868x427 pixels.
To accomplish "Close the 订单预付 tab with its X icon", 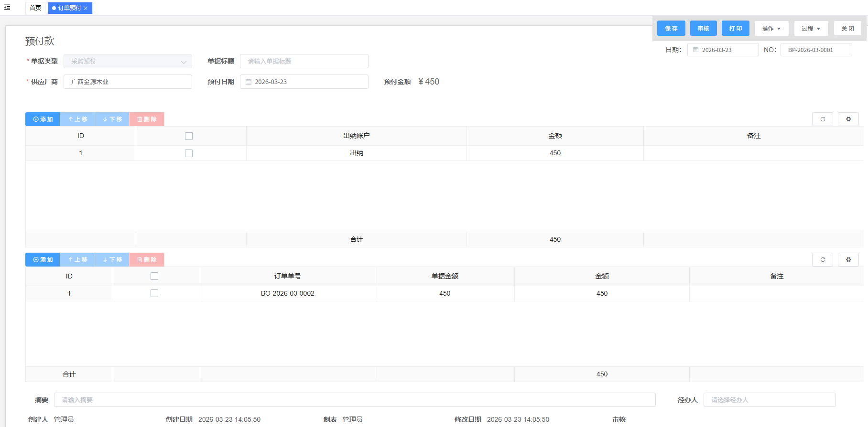I will pos(86,8).
